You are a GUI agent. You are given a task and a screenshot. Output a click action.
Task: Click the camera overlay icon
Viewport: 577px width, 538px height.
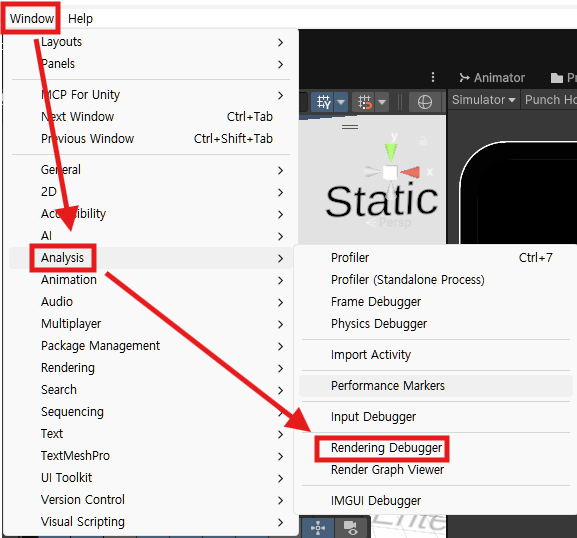pyautogui.click(x=351, y=527)
